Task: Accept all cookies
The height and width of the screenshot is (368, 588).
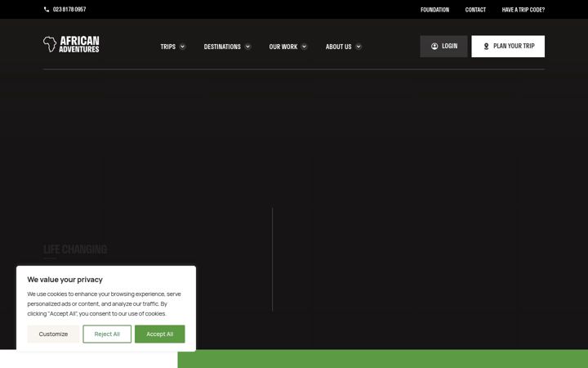Action: tap(160, 334)
